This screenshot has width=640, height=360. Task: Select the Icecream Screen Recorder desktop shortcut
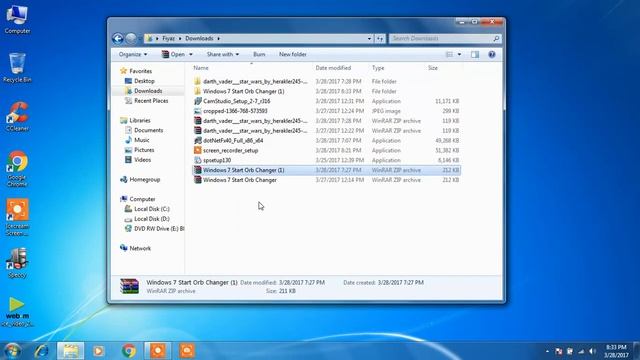tap(17, 217)
